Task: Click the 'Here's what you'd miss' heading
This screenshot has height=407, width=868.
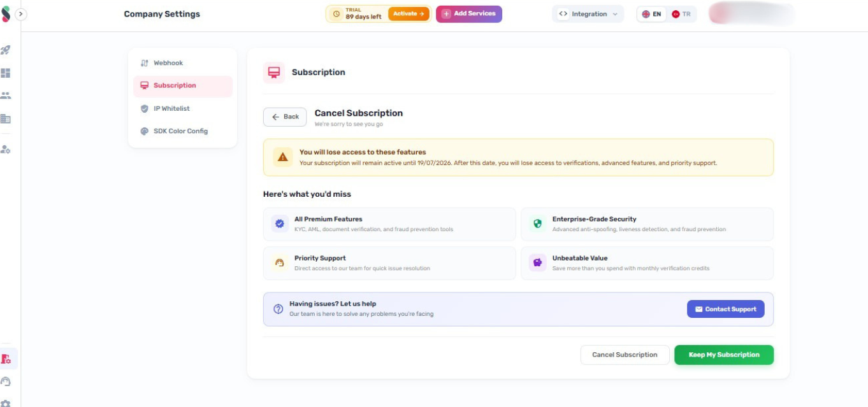Action: 307,194
